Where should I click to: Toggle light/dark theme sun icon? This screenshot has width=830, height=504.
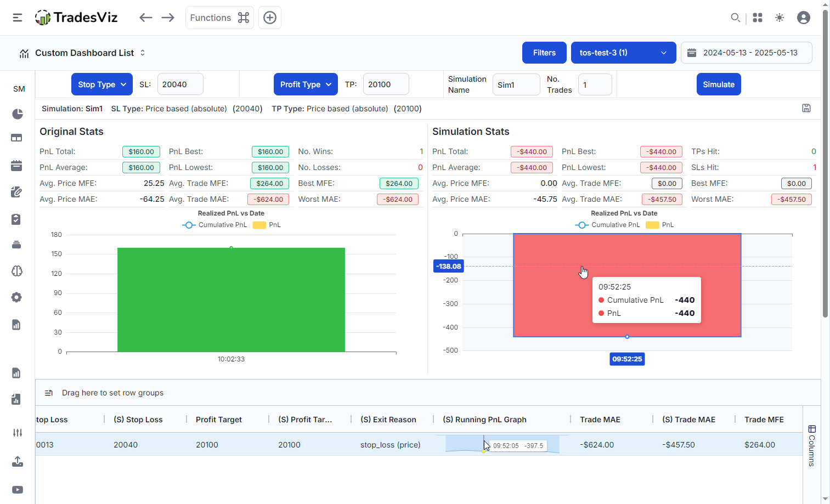click(780, 18)
